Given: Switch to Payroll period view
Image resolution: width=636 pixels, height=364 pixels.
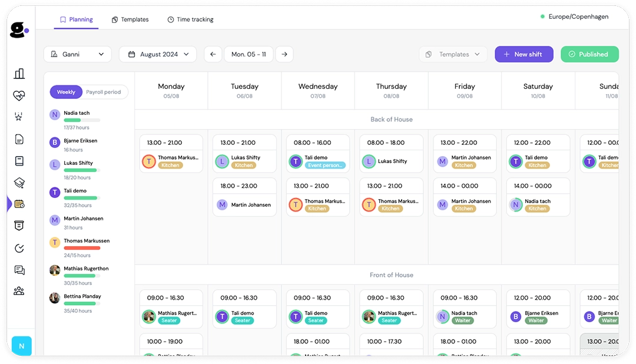Looking at the screenshot, I should point(105,92).
